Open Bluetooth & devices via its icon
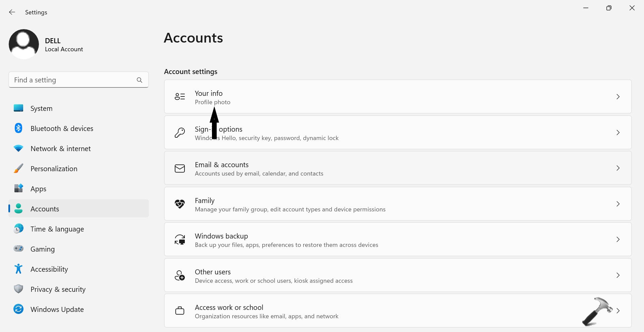Screen dimensions: 644x332 click(18, 128)
